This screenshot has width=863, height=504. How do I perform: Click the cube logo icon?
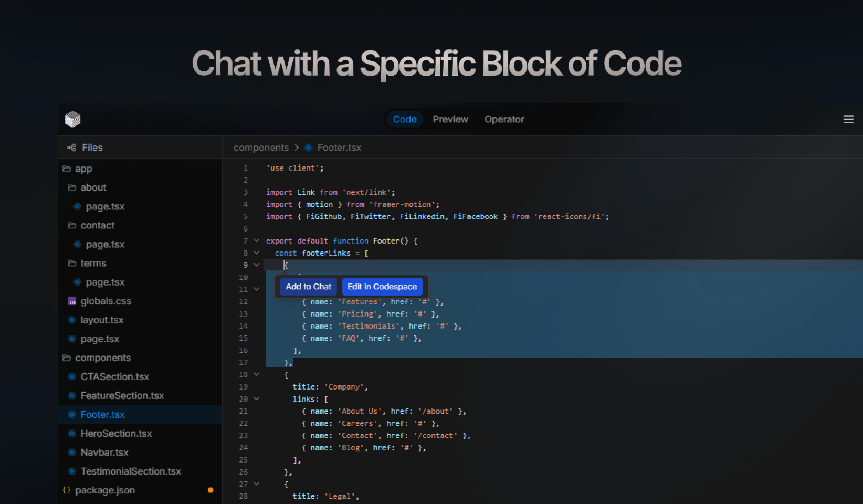point(72,119)
